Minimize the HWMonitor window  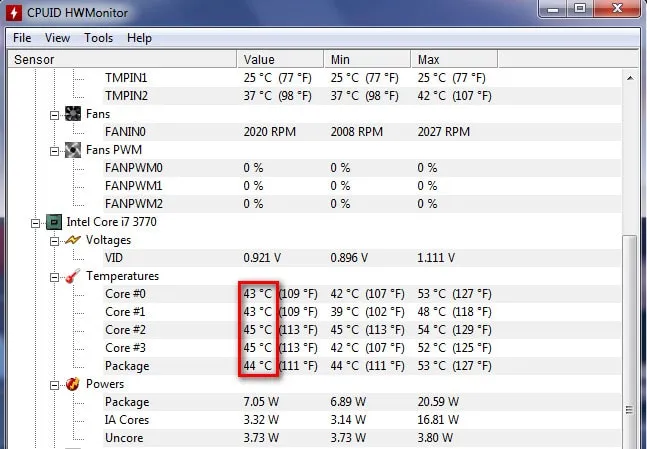pos(553,8)
